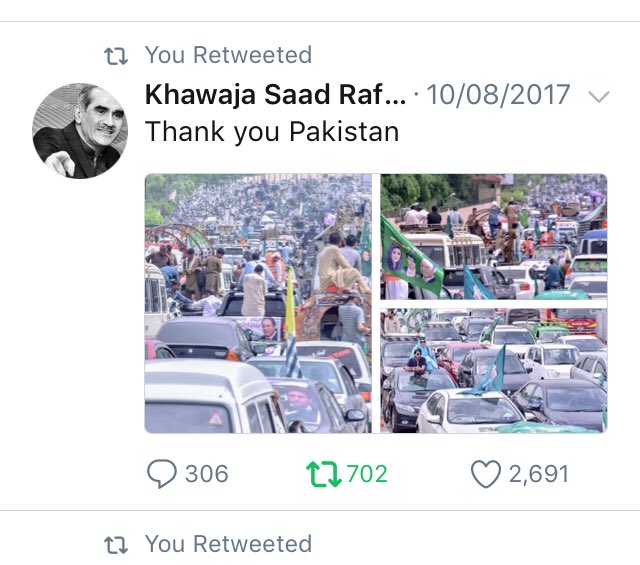
Task: Open the 10/08/2017 tweet timestamp
Action: coord(498,95)
